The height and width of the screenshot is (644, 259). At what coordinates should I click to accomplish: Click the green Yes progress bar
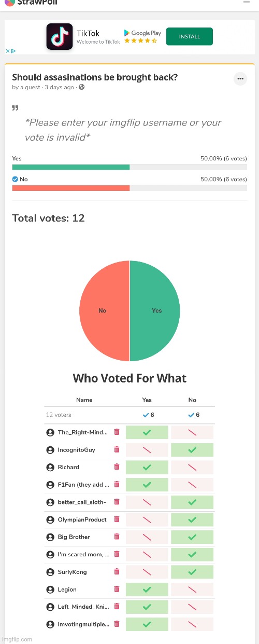click(71, 167)
